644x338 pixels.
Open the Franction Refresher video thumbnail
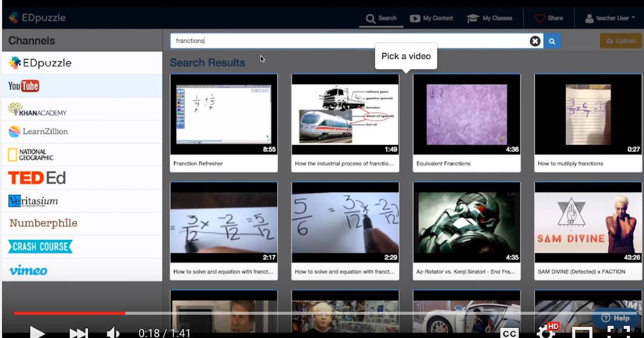(224, 114)
